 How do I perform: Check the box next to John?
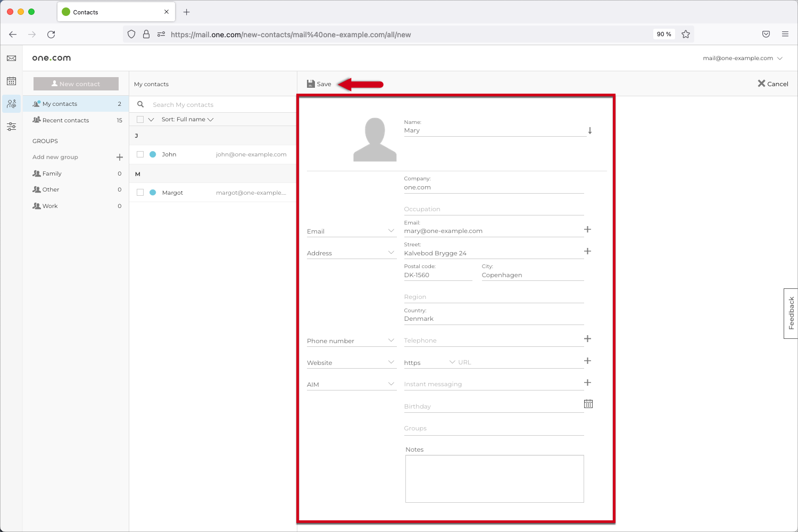pos(140,154)
